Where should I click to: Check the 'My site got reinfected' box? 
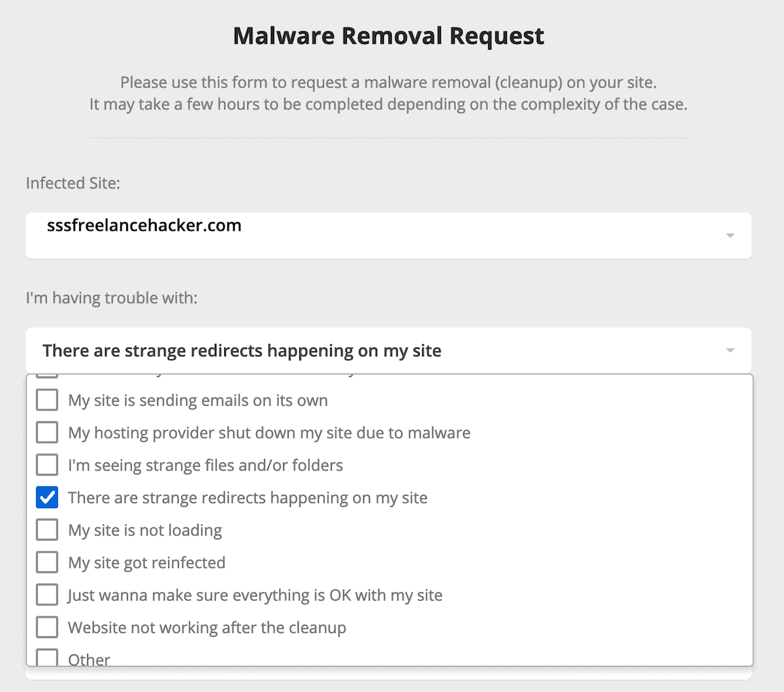point(47,563)
